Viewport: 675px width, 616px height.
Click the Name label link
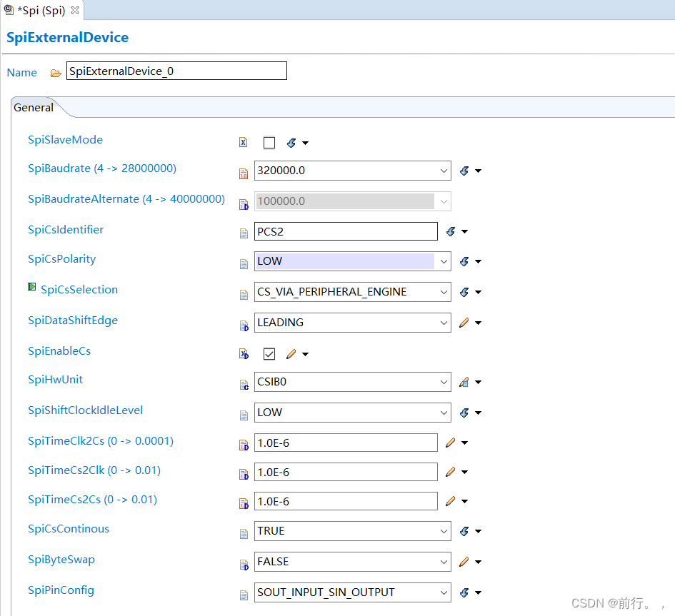coord(22,73)
